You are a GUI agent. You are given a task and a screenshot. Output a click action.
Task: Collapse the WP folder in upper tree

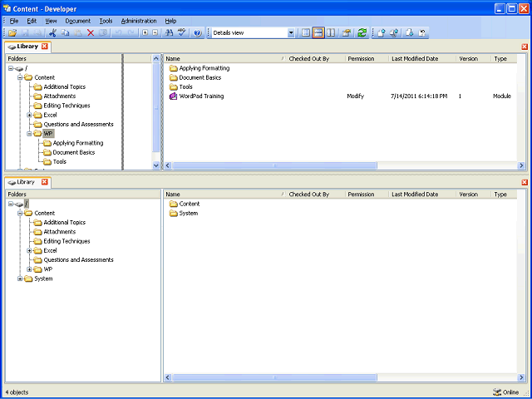click(x=29, y=134)
